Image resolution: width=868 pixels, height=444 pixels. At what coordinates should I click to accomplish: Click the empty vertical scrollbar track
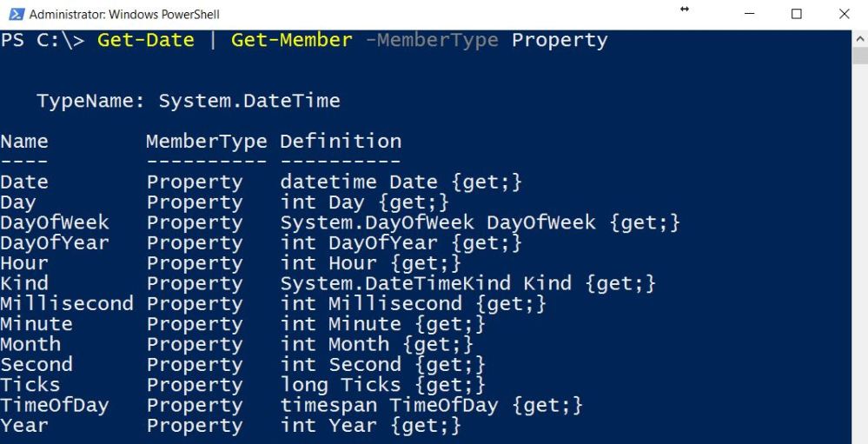tap(860, 261)
